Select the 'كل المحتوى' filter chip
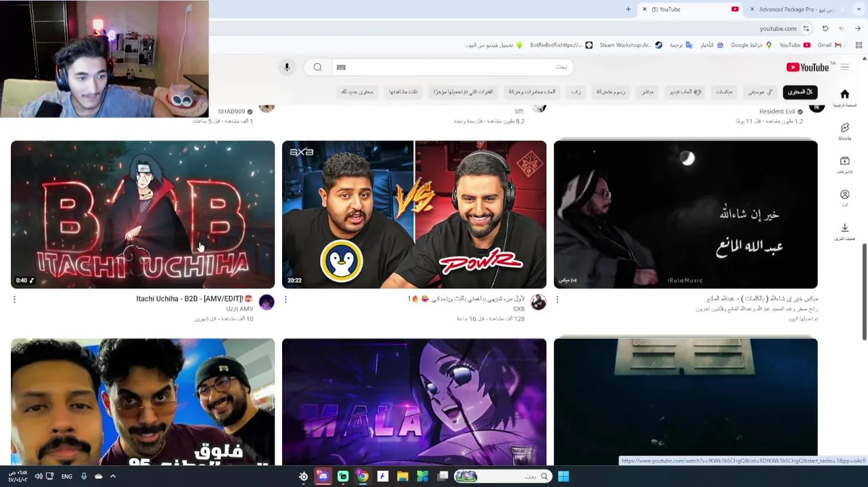Image resolution: width=868 pixels, height=487 pixels. 800,92
